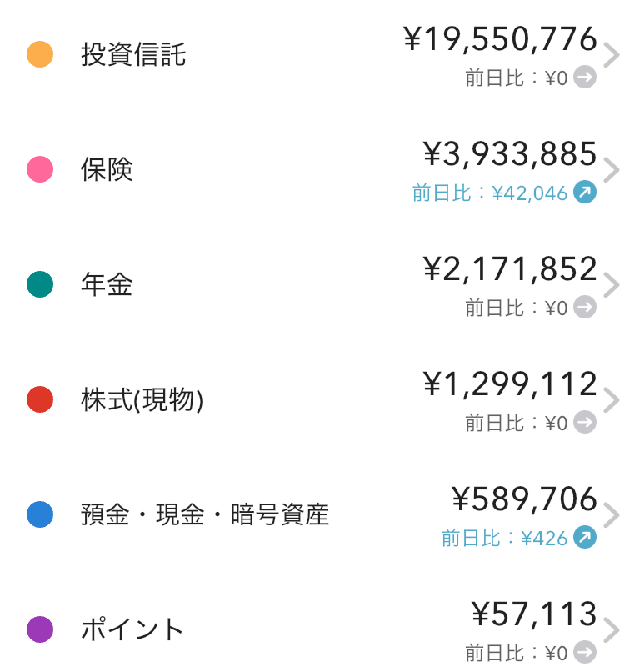This screenshot has height=672, width=625.
Task: Expand the 年金 row chevron
Action: 612,285
